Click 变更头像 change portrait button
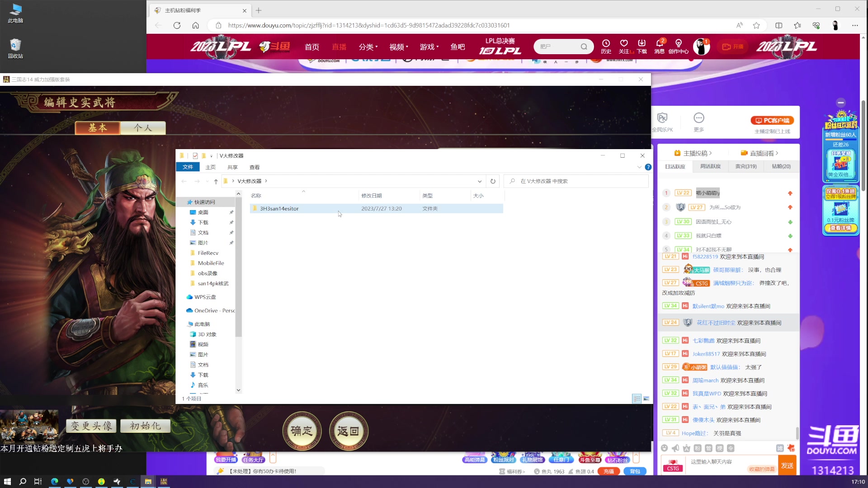 [x=91, y=426]
